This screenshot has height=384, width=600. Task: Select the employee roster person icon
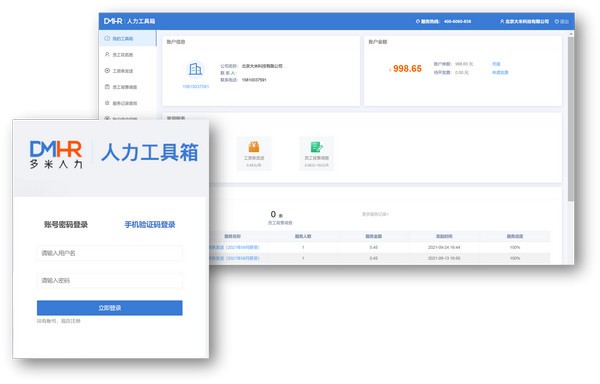[x=107, y=55]
